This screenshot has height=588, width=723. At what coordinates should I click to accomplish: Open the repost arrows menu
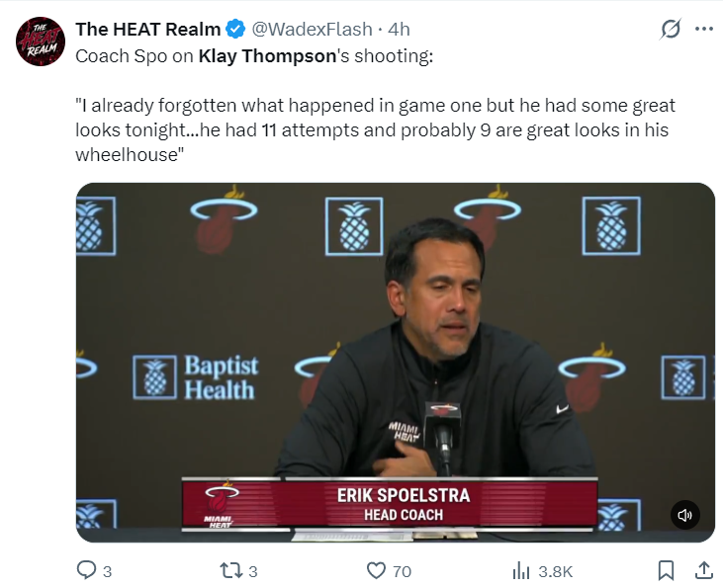(231, 571)
